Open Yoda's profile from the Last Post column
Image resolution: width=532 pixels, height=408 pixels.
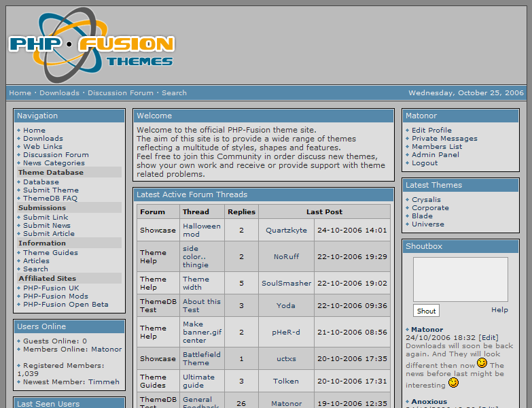pyautogui.click(x=285, y=305)
